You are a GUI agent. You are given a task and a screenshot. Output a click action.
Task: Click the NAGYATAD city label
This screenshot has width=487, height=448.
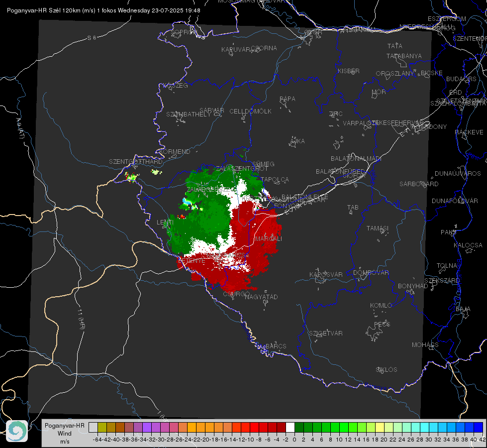pos(261,297)
